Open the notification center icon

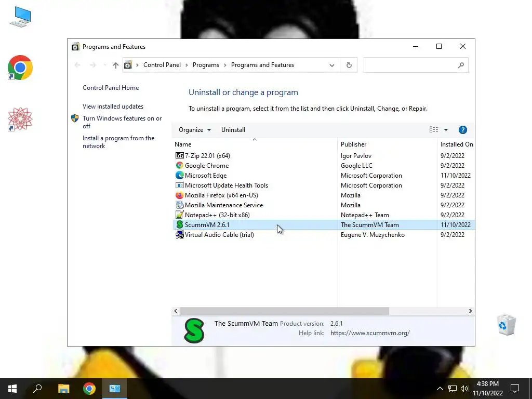[515, 389]
